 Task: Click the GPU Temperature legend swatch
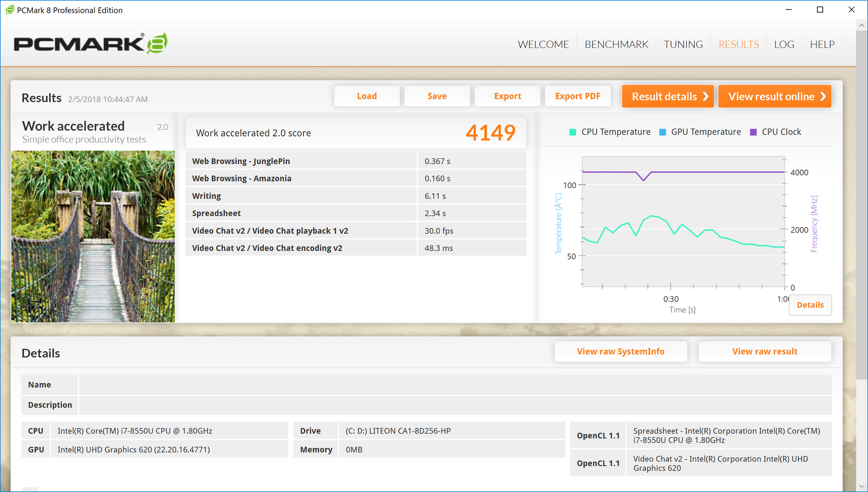pyautogui.click(x=662, y=132)
